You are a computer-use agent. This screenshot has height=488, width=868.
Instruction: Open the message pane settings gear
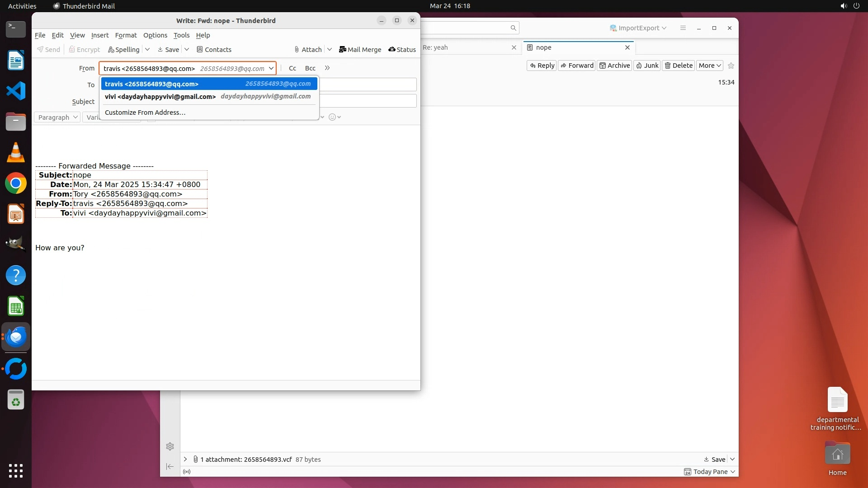(x=170, y=447)
